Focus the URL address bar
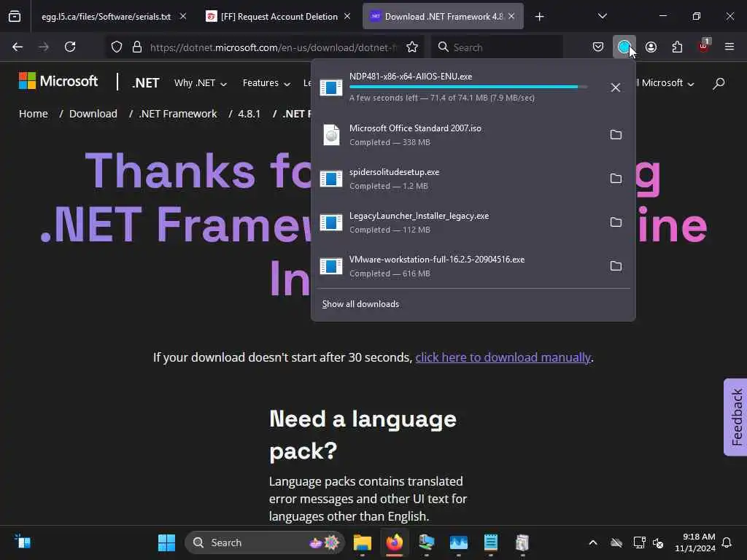Screen dimensions: 747x560 pos(273,47)
